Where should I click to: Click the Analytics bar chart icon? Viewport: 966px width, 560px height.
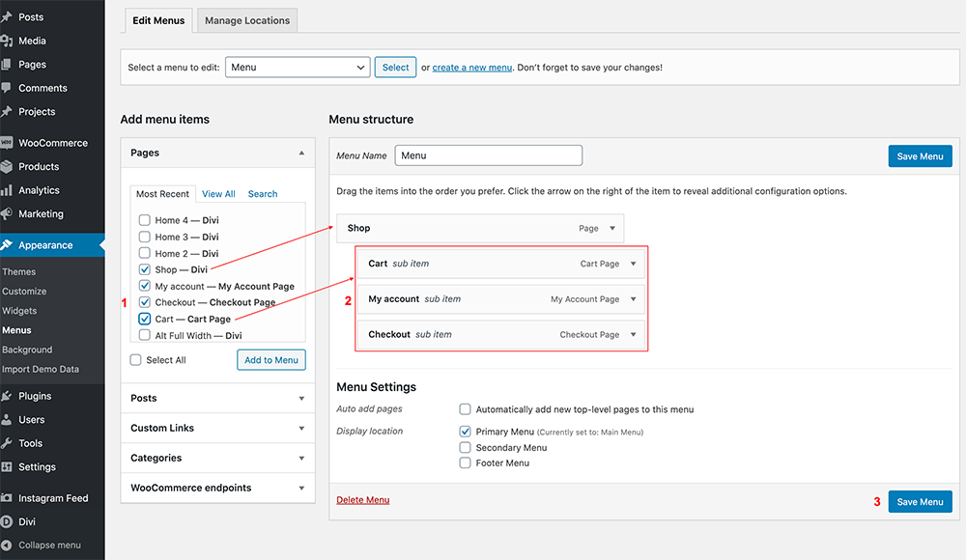6,190
